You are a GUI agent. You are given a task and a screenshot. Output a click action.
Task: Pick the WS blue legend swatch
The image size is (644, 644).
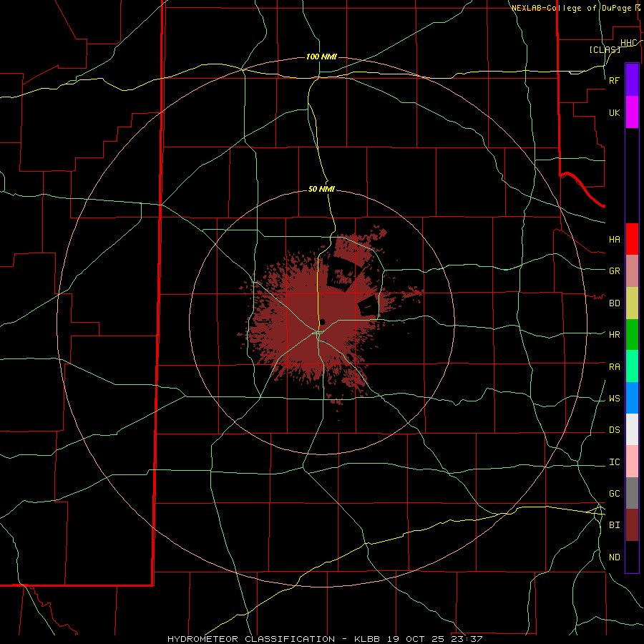[x=632, y=398]
